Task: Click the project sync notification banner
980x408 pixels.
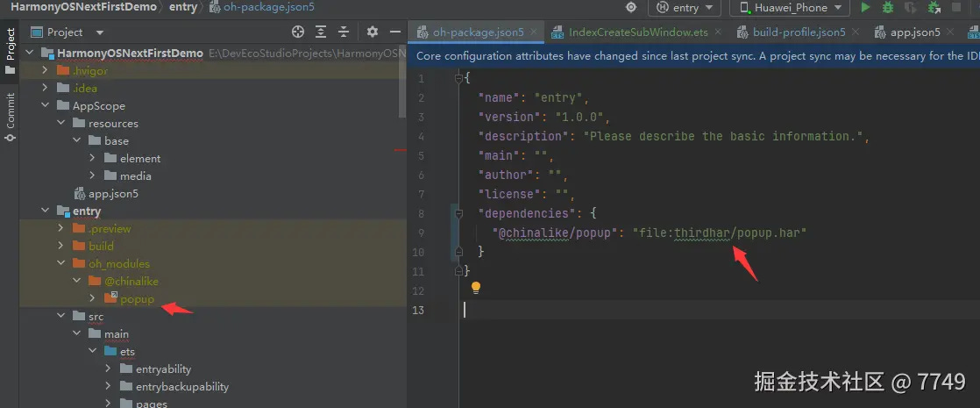Action: pyautogui.click(x=693, y=55)
